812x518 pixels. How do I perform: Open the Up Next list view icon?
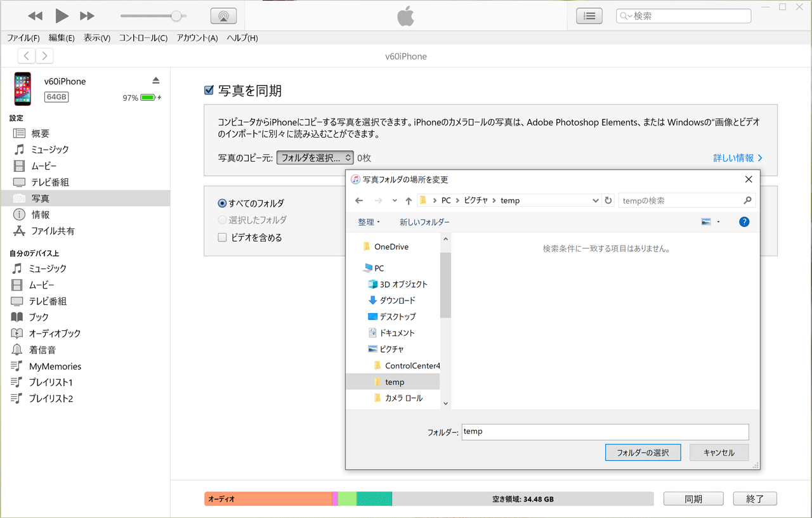(589, 16)
